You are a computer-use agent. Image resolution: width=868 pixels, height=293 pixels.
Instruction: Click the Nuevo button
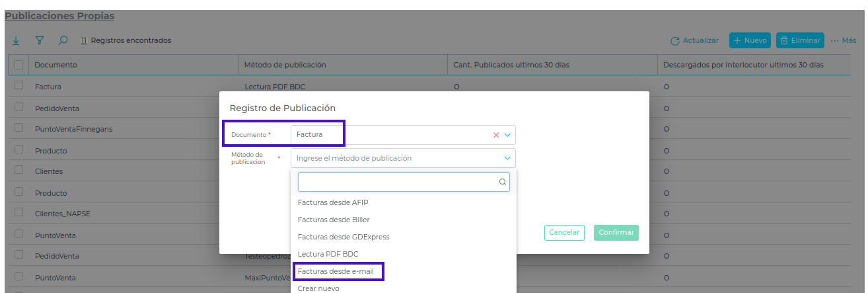[750, 41]
